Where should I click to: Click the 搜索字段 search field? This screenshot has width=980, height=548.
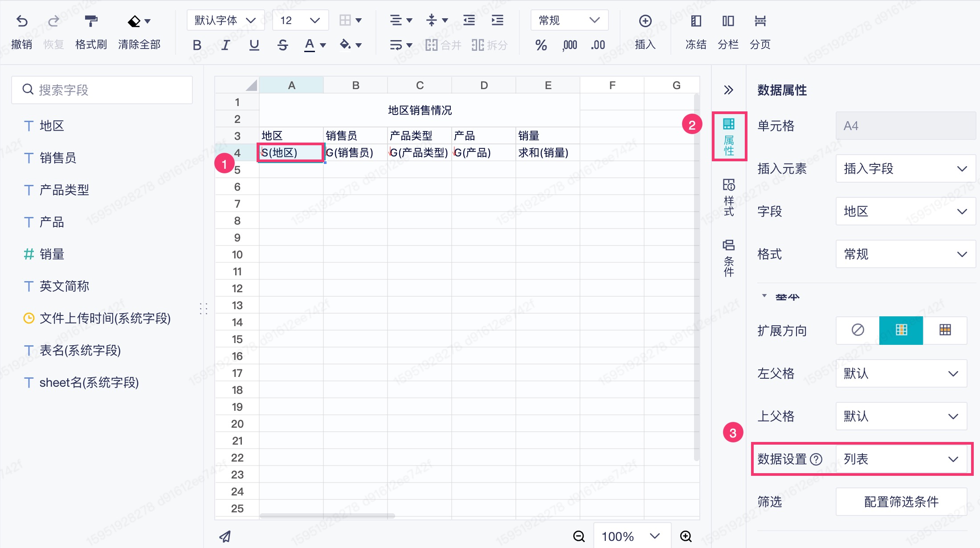(x=102, y=90)
